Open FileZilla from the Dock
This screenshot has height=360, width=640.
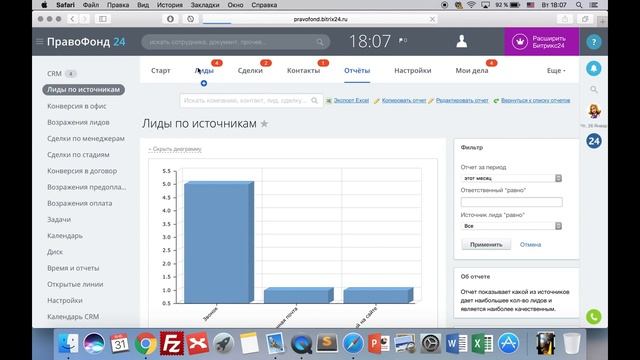point(172,343)
